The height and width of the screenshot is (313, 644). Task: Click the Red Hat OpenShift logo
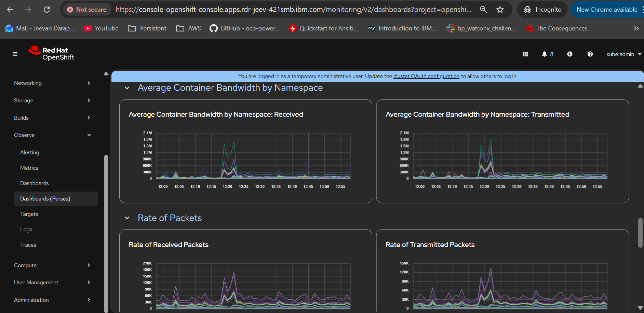coord(52,54)
